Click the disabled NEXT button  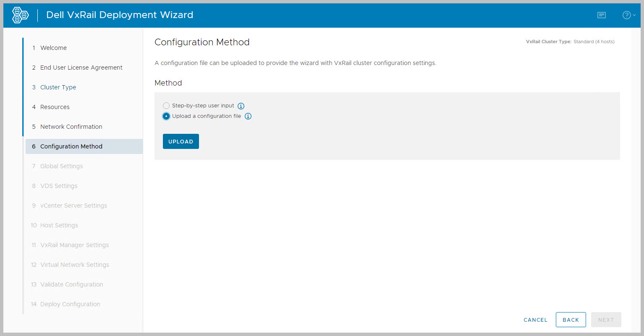(606, 320)
